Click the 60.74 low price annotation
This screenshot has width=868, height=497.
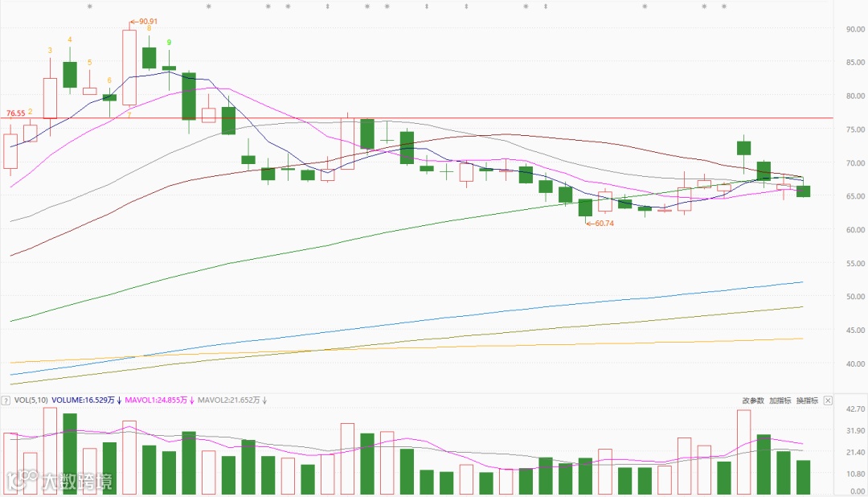pyautogui.click(x=604, y=224)
